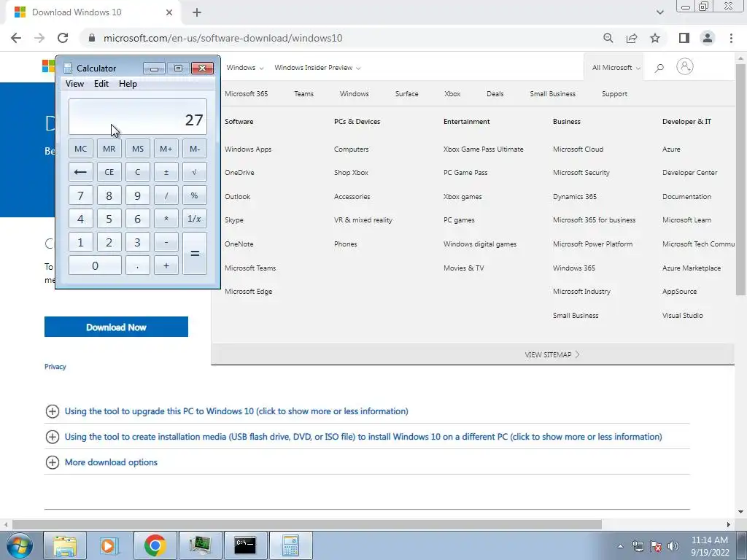747x560 pixels.
Task: Click the Chrome back arrow
Action: pos(16,38)
